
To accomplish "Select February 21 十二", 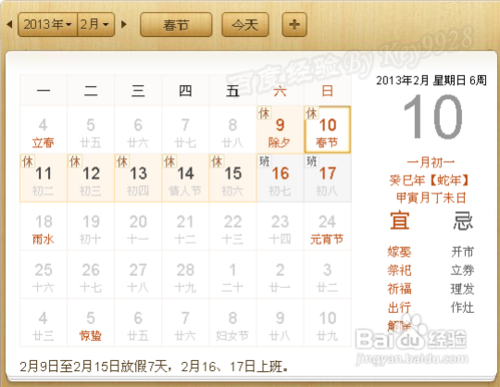I will (185, 226).
